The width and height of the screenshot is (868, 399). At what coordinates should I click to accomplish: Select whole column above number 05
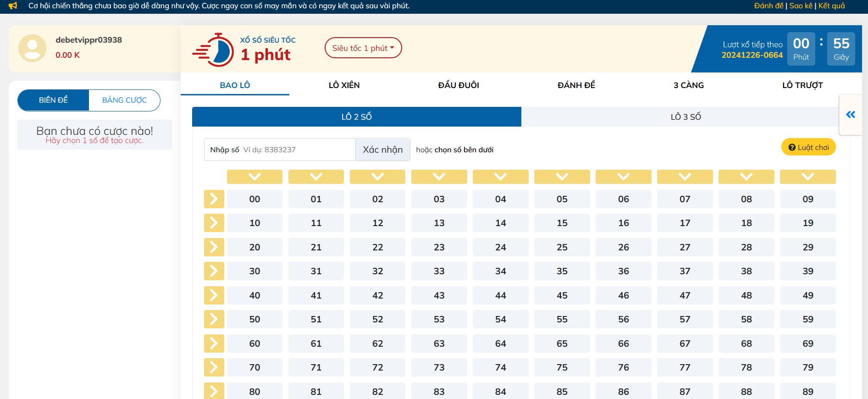click(x=562, y=177)
